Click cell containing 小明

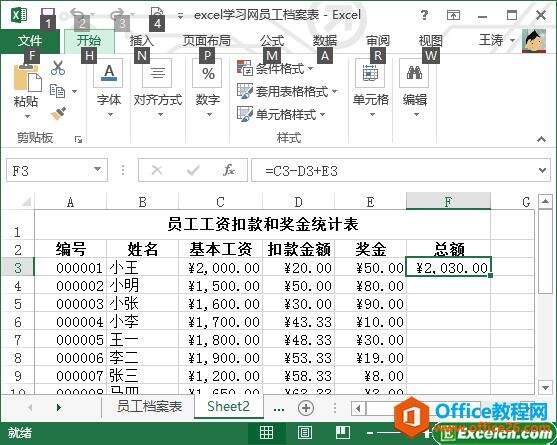pos(142,286)
